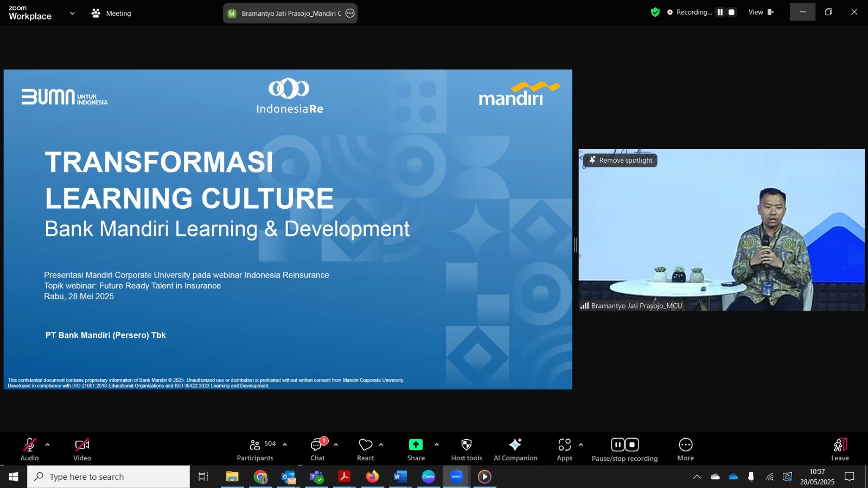868x488 pixels.
Task: Open Adobe Acrobat from taskbar
Action: coord(344,477)
